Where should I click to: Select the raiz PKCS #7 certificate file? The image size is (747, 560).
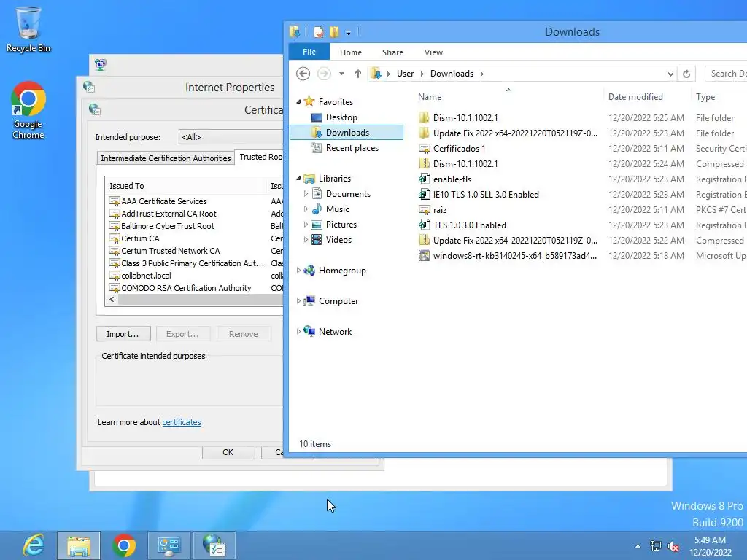tap(439, 209)
